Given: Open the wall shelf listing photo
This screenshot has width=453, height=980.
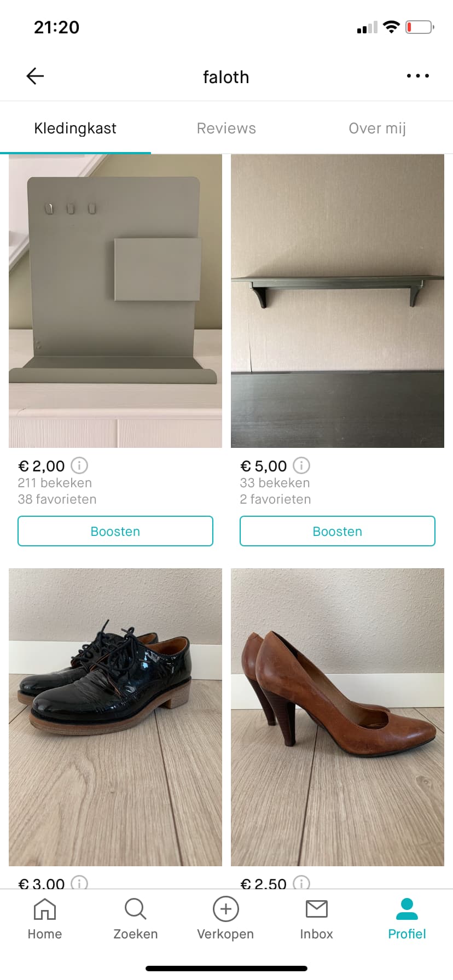Looking at the screenshot, I should click(338, 301).
